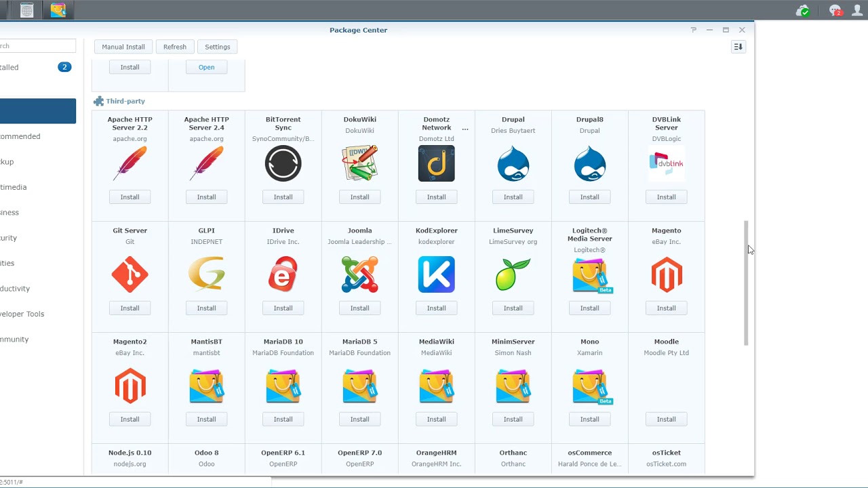868x488 pixels.
Task: Click the Drupal droplet icon
Action: (513, 163)
